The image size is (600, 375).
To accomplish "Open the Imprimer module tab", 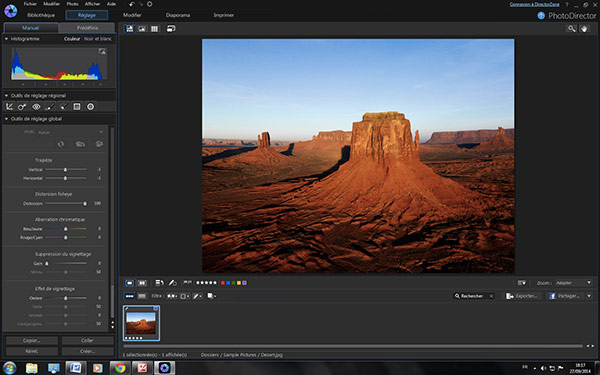I will 224,15.
